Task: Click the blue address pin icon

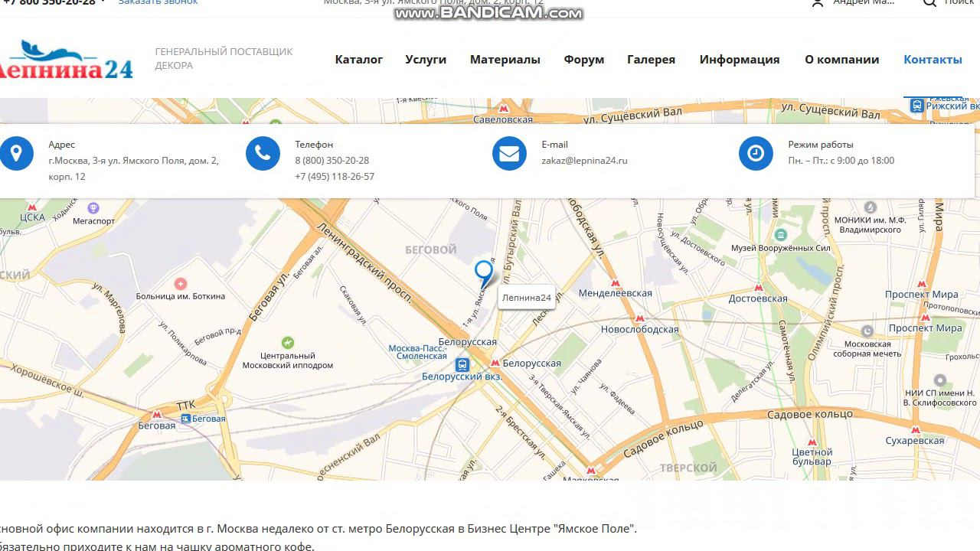Action: pyautogui.click(x=16, y=154)
